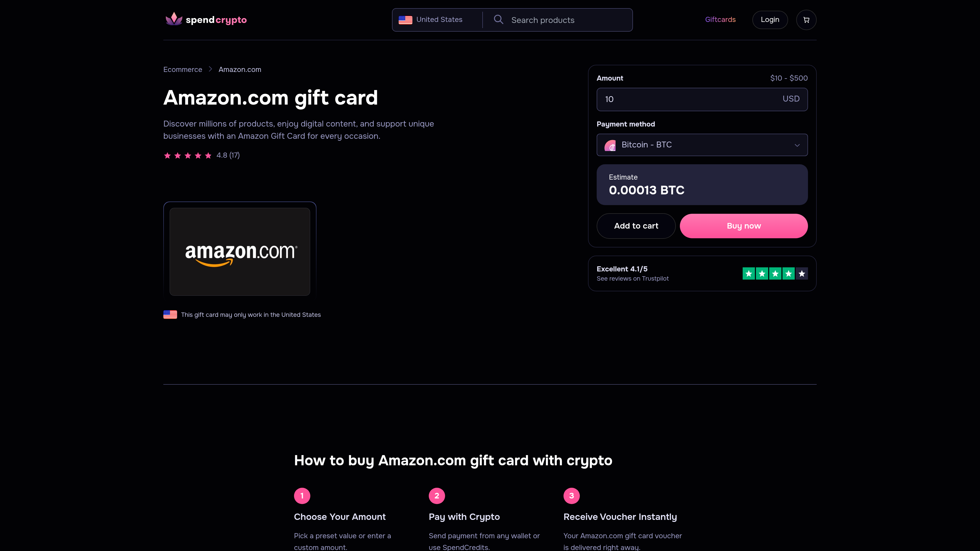Open See reviews on Trustpilot link
This screenshot has height=551, width=980.
point(632,278)
